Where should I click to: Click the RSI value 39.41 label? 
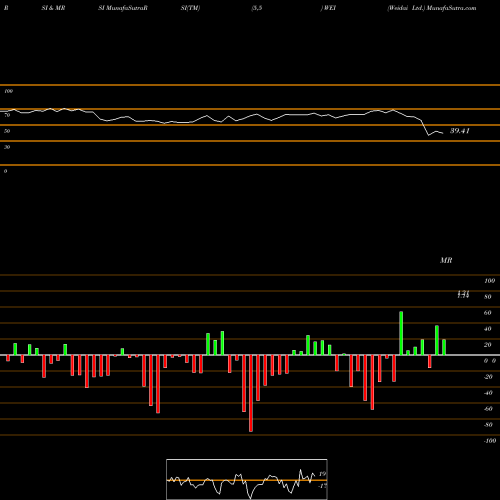[460, 131]
